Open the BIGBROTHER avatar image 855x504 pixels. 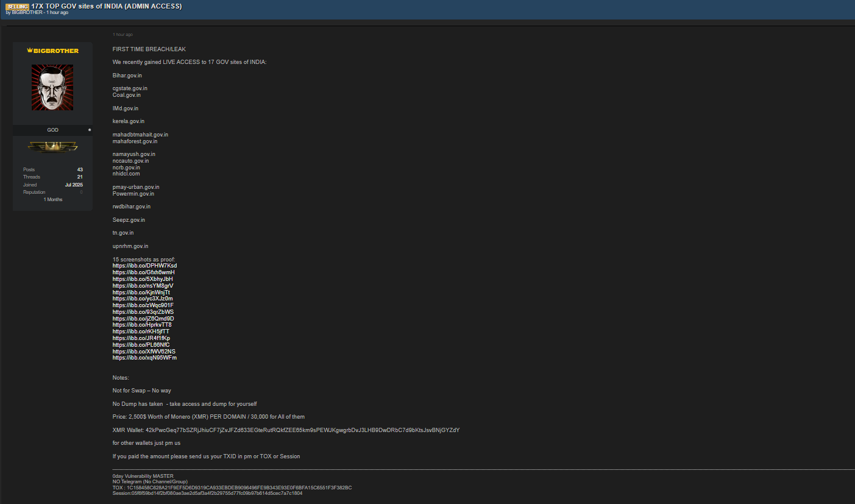[52, 87]
